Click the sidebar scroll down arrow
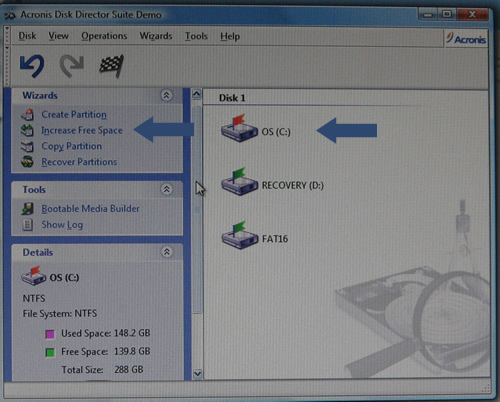500x402 pixels. pos(197,374)
